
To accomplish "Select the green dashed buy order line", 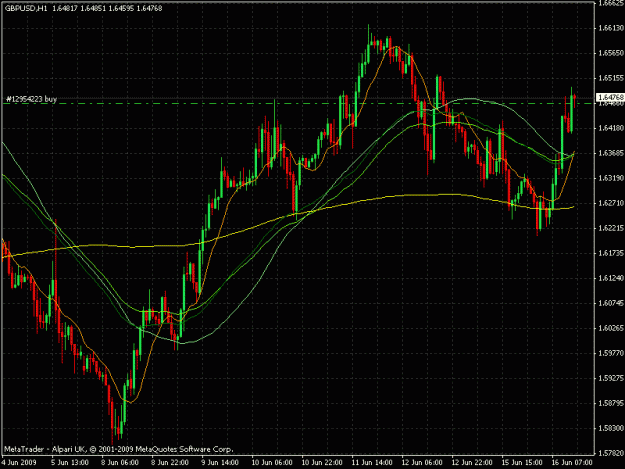I will coord(299,104).
